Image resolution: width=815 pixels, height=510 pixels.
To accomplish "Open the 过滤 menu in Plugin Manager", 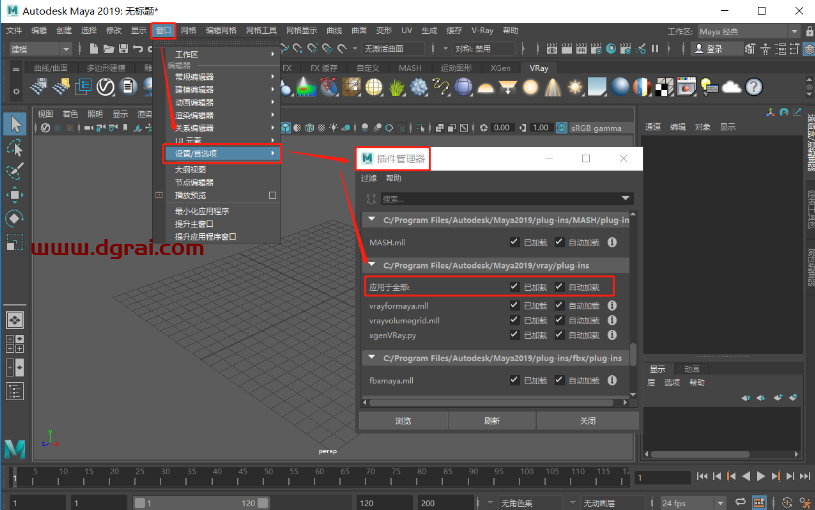I will (x=369, y=178).
